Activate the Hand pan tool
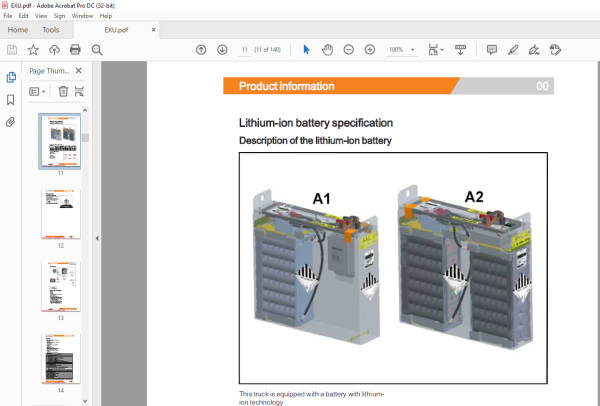This screenshot has height=406, width=600. tap(328, 50)
